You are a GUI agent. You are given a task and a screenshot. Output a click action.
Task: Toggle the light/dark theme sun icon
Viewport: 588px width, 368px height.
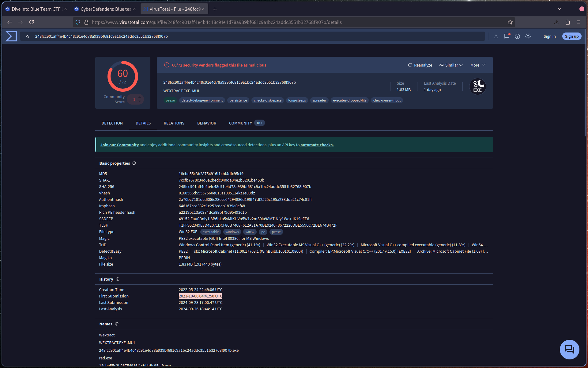coord(528,36)
